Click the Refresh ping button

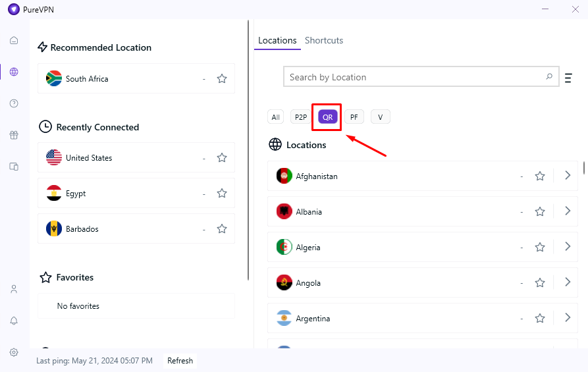[180, 361]
